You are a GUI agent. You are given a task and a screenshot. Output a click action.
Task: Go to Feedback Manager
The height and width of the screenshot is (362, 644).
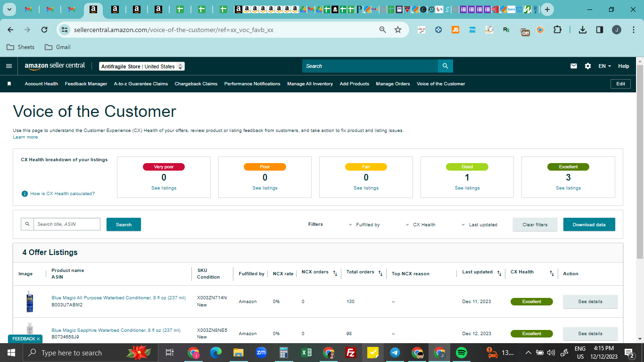click(x=86, y=84)
